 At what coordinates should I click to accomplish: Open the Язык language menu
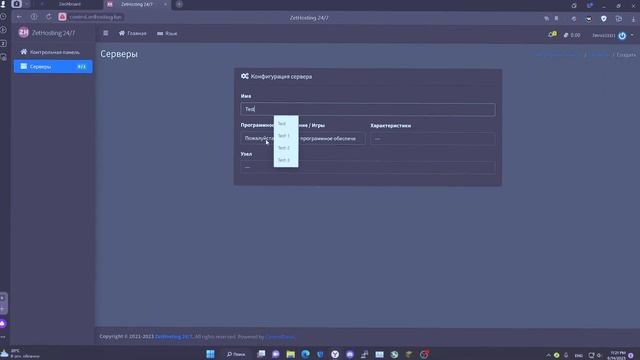coord(167,33)
